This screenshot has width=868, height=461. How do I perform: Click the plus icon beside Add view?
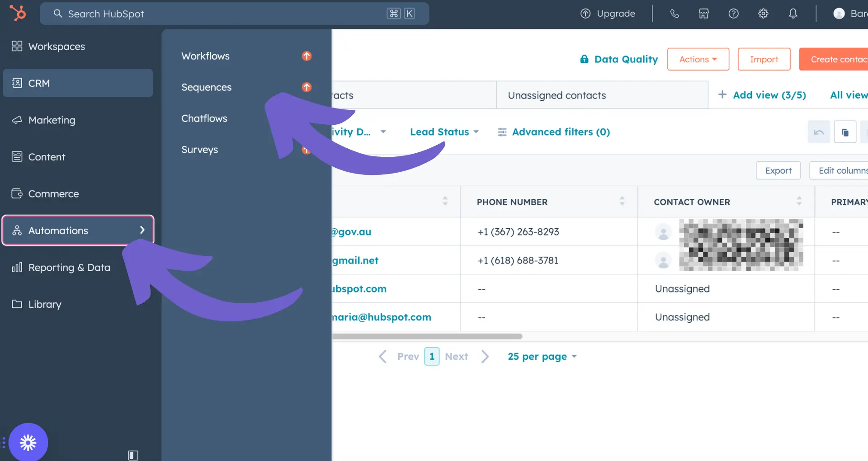click(722, 94)
